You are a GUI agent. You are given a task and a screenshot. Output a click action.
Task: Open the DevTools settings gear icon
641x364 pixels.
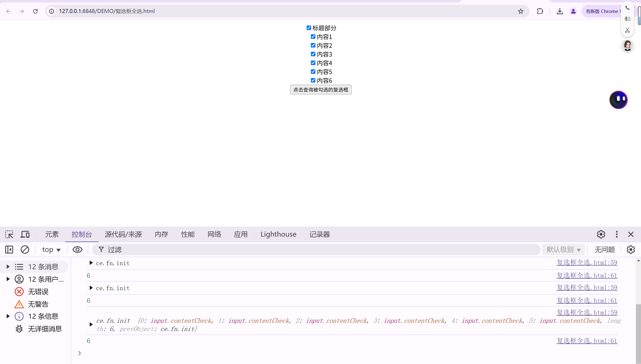(x=601, y=234)
